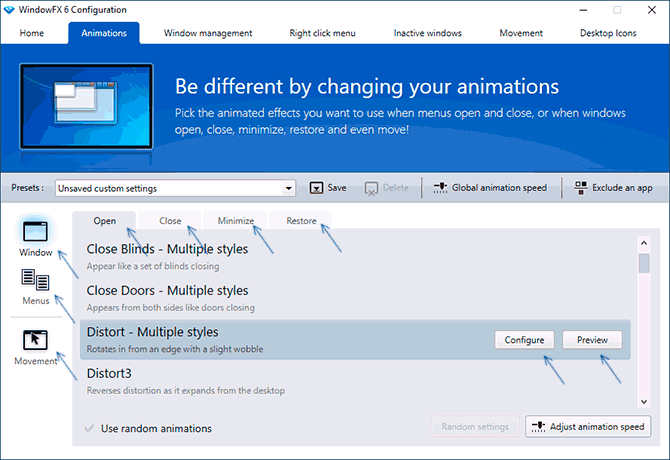
Task: Click the Global animation speed slider icon
Action: pos(440,188)
